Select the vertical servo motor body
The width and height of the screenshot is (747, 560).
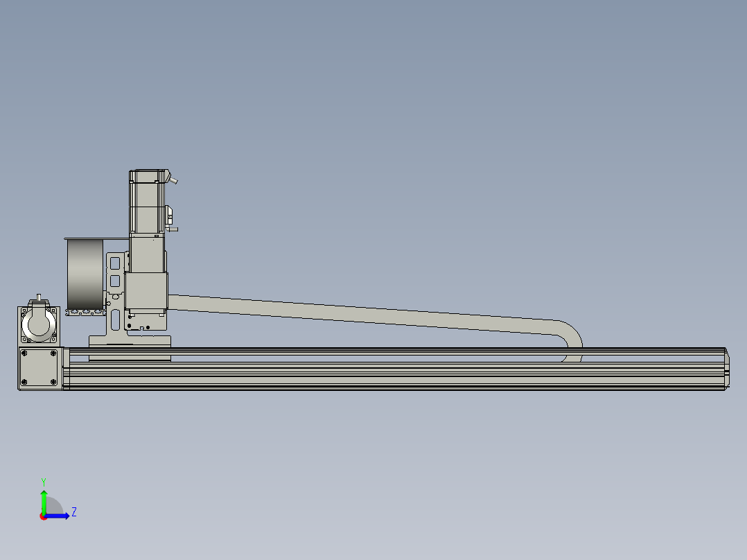point(147,202)
